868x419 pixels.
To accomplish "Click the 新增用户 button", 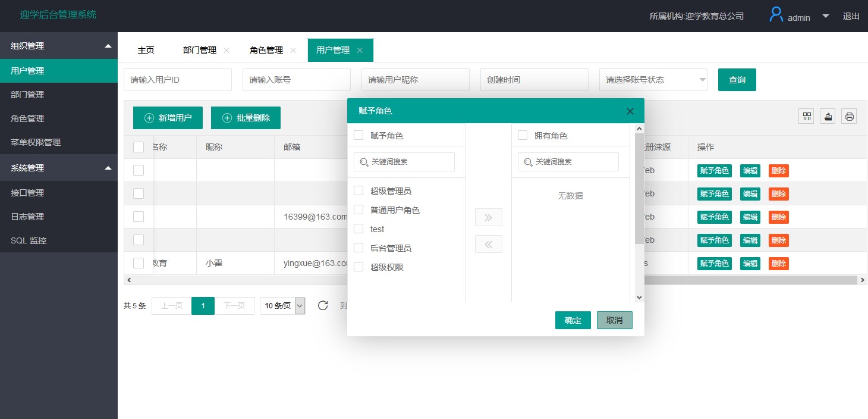I will click(x=168, y=118).
